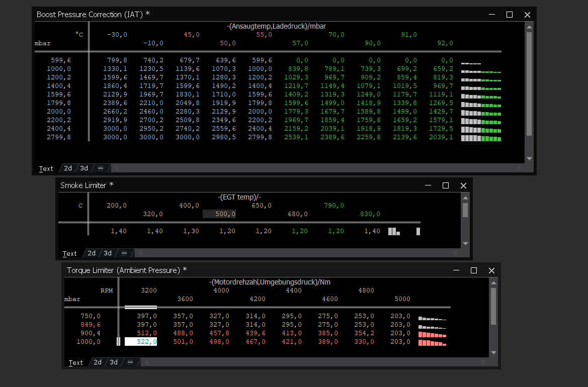Viewport: 588px width, 387px height.
Task: Select the 500,0 EGT temp axis value
Action: (x=219, y=214)
